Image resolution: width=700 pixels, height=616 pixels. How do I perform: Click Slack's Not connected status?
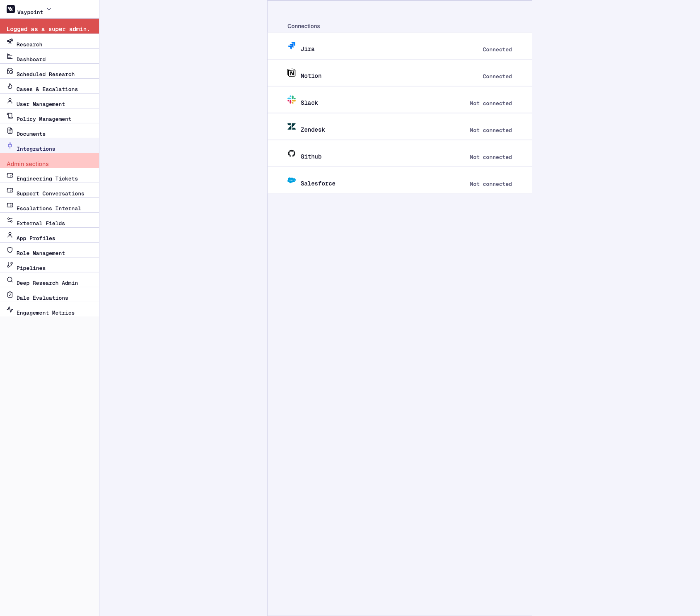(x=491, y=103)
